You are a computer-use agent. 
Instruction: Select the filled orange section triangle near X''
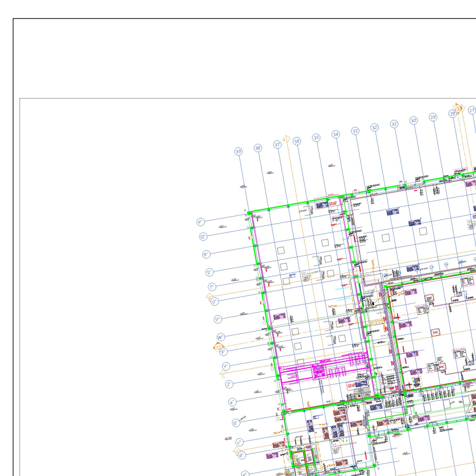pyautogui.click(x=217, y=346)
